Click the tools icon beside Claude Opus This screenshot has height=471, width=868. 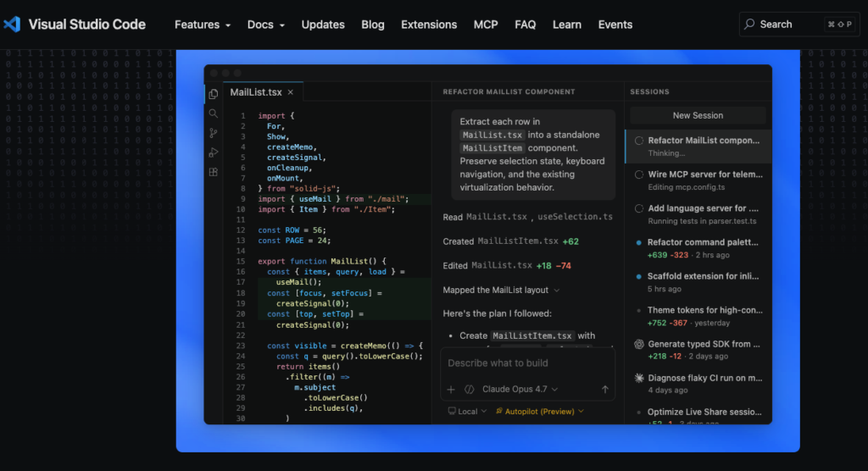469,390
